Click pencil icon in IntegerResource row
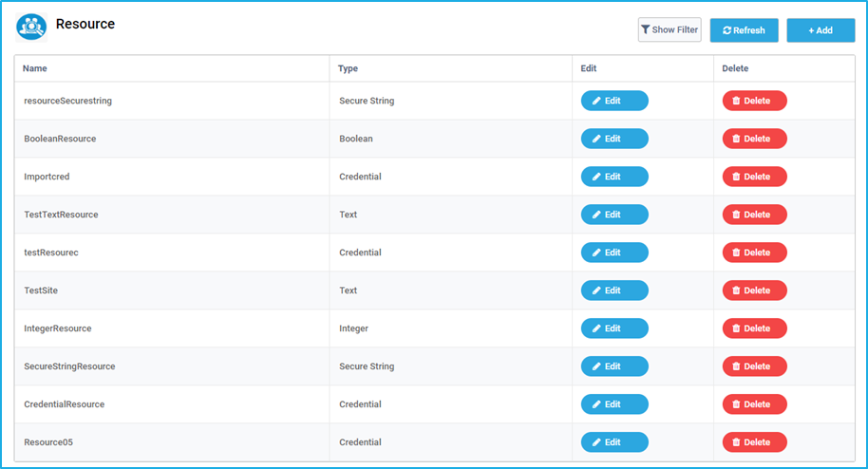Viewport: 868px width, 469px height. pyautogui.click(x=596, y=328)
